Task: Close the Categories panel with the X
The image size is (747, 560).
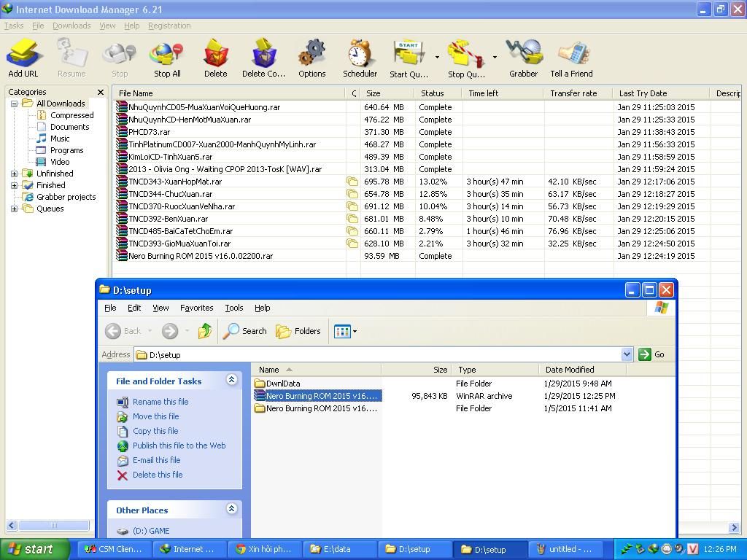Action: coord(101,92)
